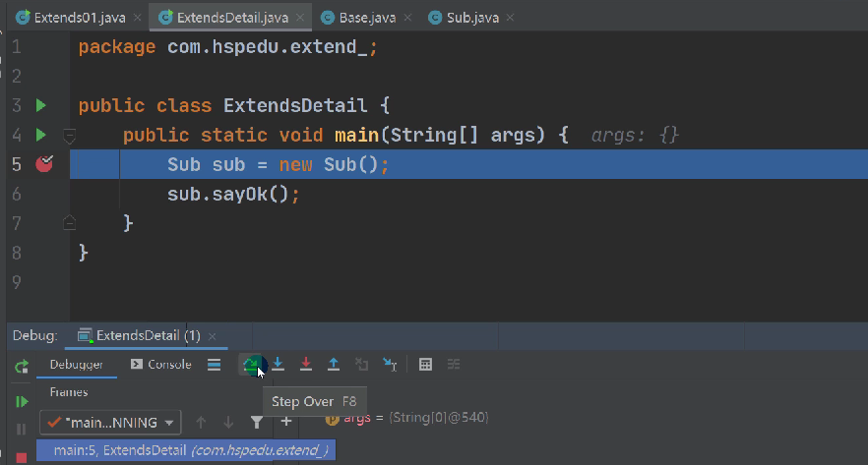The width and height of the screenshot is (868, 465).
Task: Click 'sub.sayOk();' on line 6
Action: coord(233,194)
